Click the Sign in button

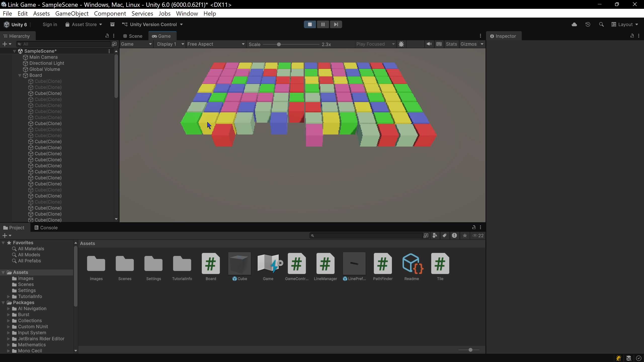(50, 24)
